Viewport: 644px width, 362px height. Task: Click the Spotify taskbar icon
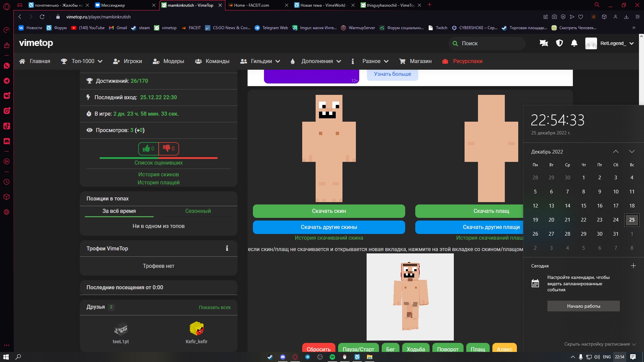332,357
